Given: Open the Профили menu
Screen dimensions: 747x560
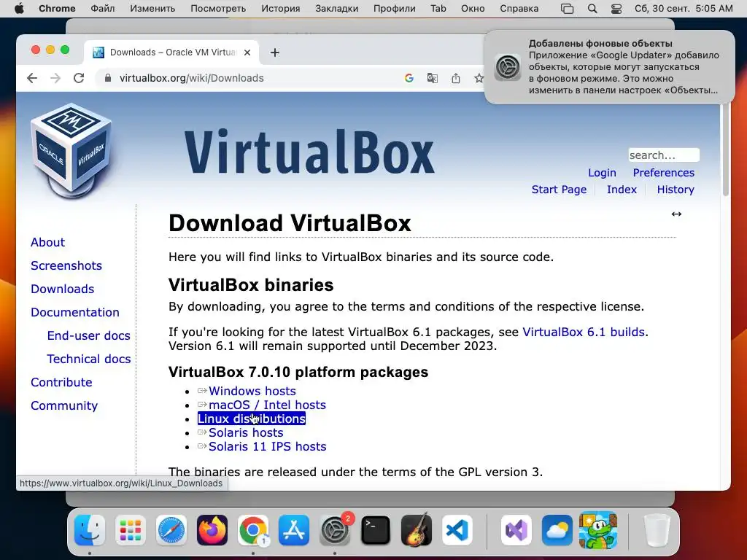Looking at the screenshot, I should point(395,9).
